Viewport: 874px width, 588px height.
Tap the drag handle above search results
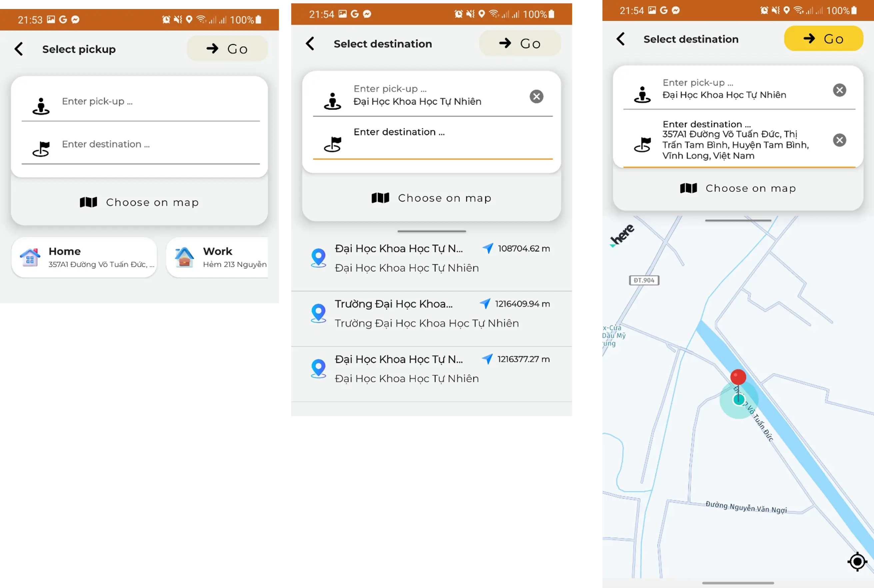pos(432,231)
